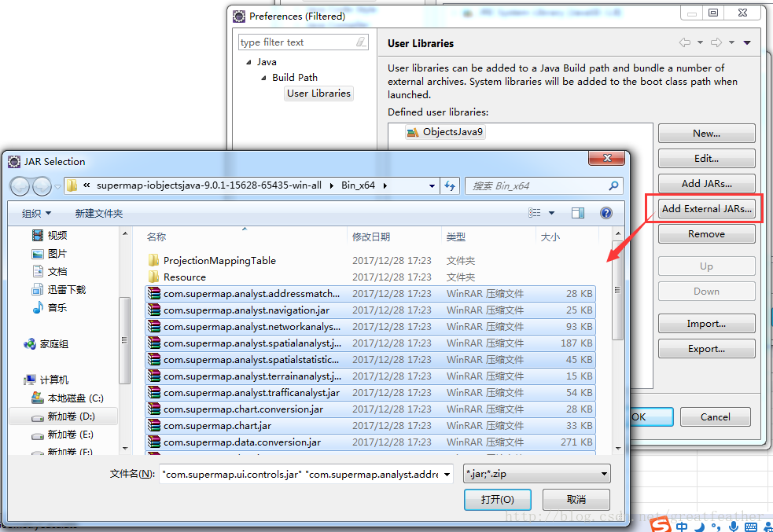Select com.supermap.chart.jar file

pos(370,426)
